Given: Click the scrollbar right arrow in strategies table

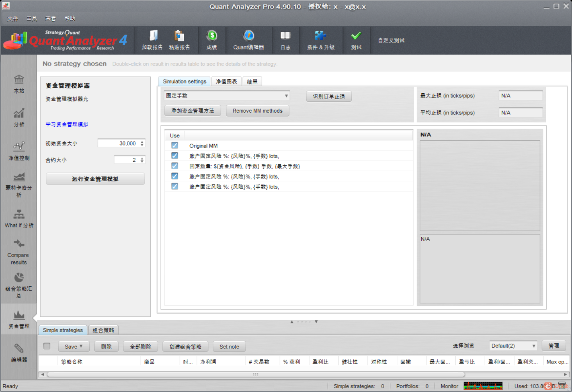Looking at the screenshot, I should point(565,374).
